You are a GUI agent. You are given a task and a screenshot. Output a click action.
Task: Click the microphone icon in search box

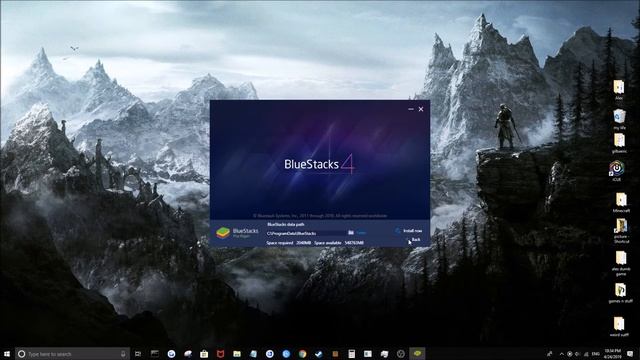click(x=123, y=354)
